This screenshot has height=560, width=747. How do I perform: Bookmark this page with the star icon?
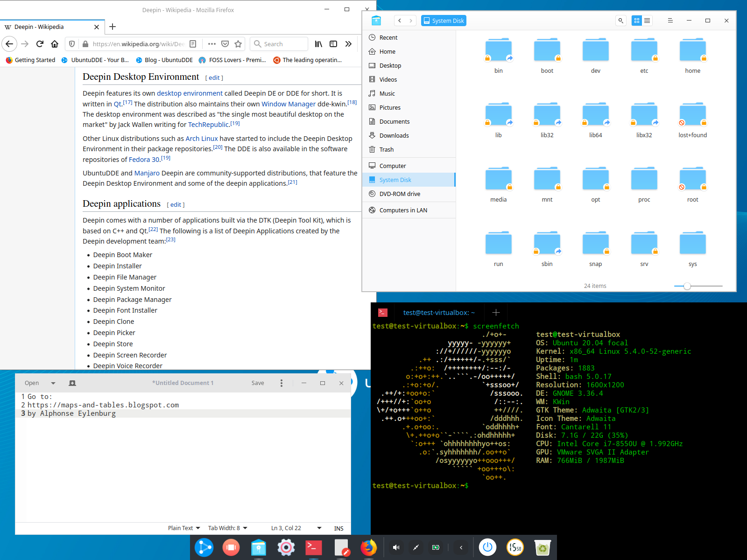[238, 44]
